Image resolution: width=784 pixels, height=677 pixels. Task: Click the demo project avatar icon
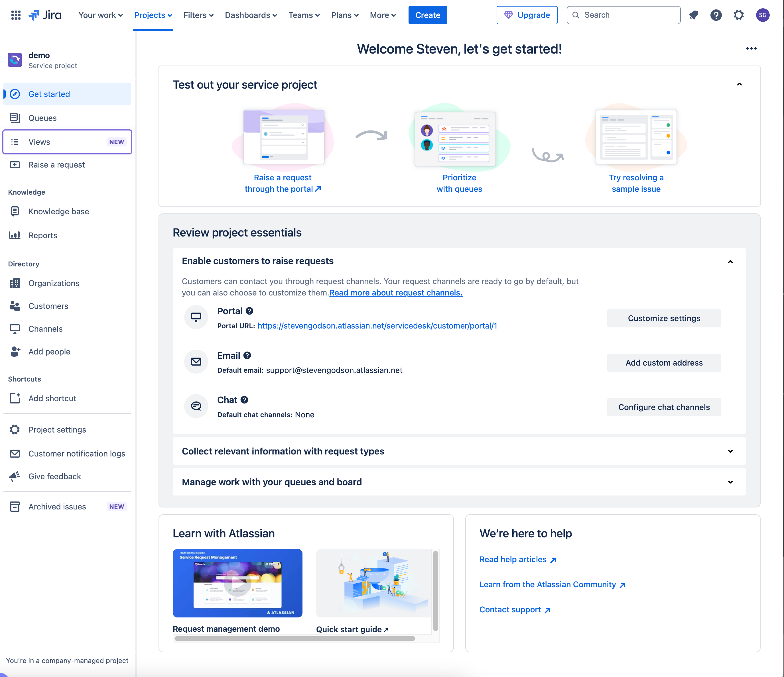(15, 60)
